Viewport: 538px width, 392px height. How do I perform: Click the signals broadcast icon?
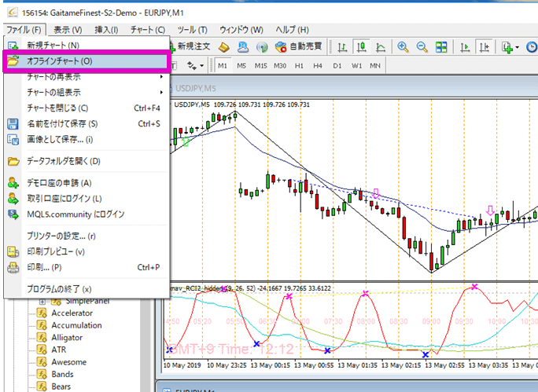[262, 47]
